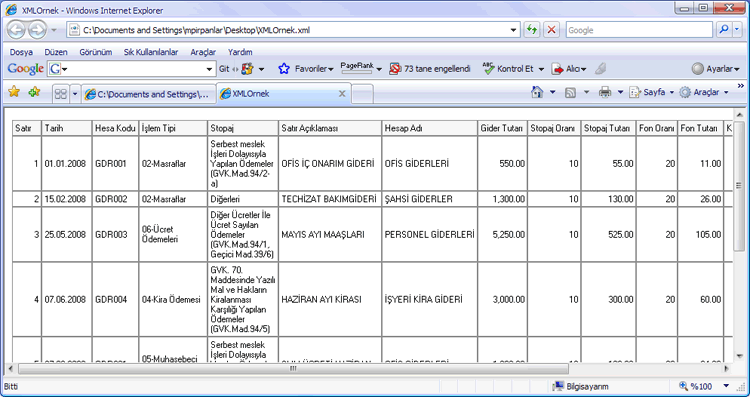Open the Görünüm menu
The height and width of the screenshot is (397, 750).
(96, 52)
